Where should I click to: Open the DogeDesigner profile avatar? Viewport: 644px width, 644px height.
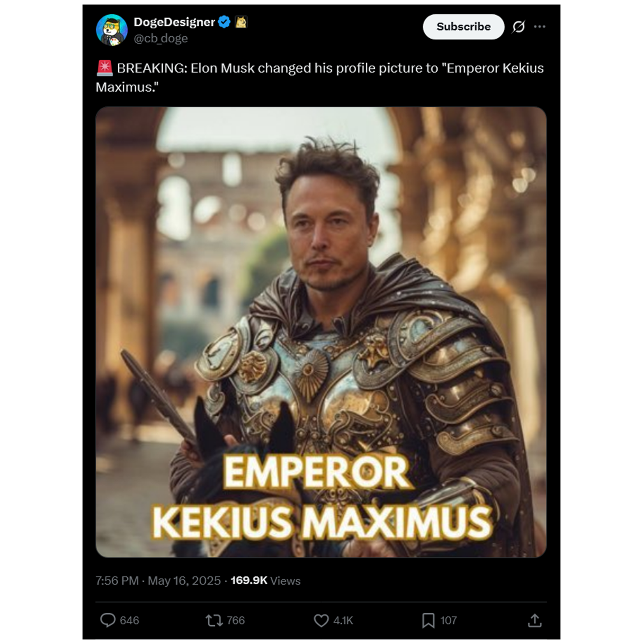tap(112, 30)
